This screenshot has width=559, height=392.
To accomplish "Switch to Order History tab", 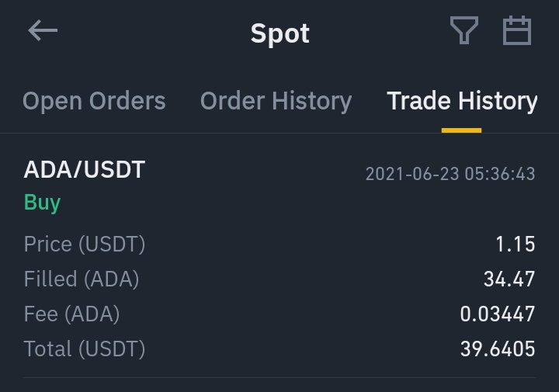I will point(276,101).
